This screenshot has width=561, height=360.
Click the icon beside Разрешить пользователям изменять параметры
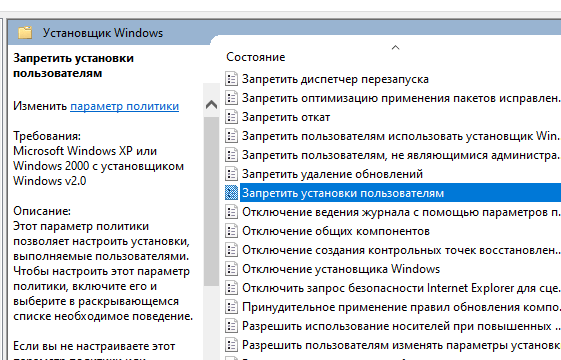click(231, 344)
